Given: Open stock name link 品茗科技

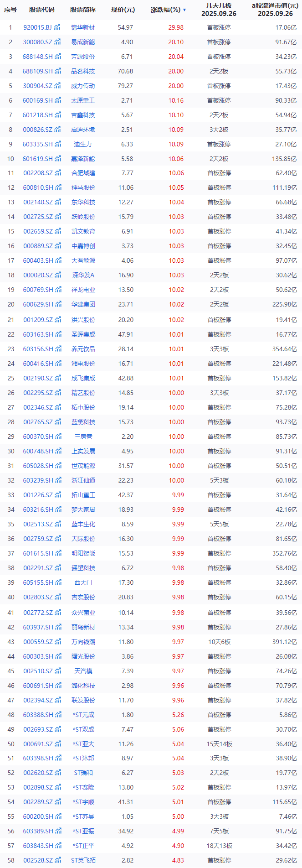Looking at the screenshot, I should [83, 71].
